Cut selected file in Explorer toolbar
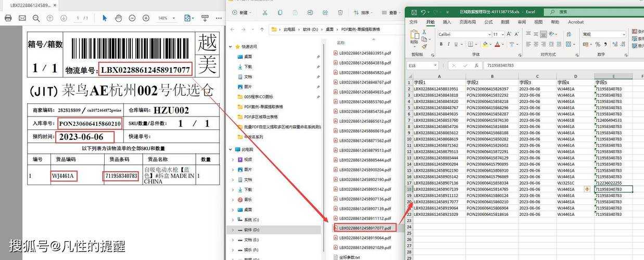This screenshot has width=644, height=260. (265, 12)
